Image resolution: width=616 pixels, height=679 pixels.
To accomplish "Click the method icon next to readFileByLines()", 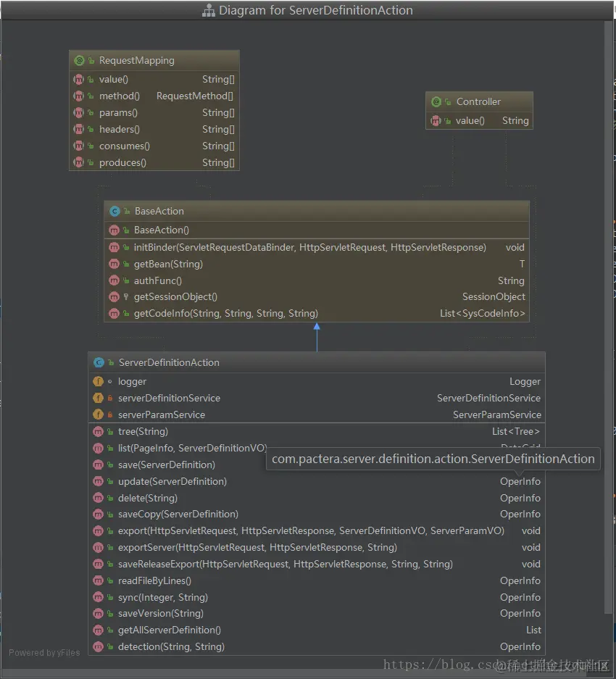I will [x=99, y=580].
